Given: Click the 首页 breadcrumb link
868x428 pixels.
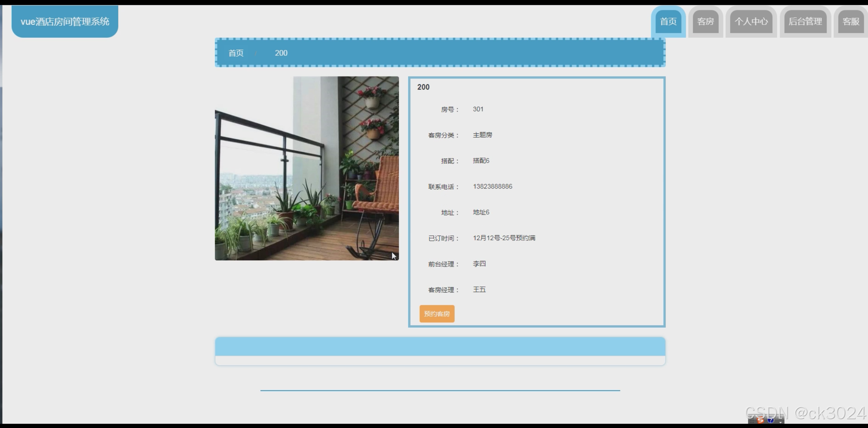Looking at the screenshot, I should pos(236,53).
